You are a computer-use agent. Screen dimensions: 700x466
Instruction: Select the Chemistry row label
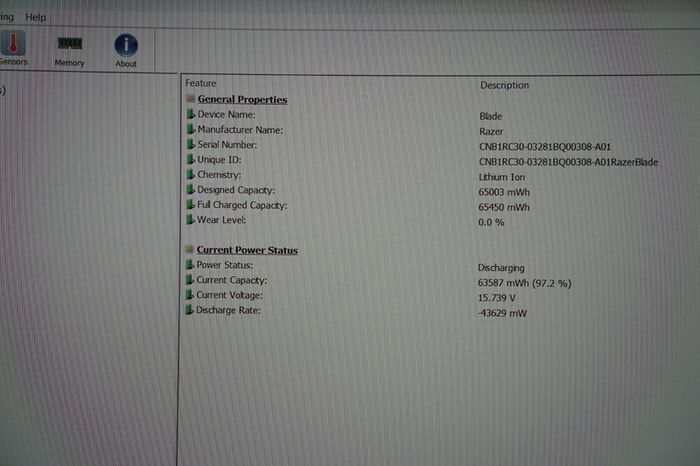219,175
